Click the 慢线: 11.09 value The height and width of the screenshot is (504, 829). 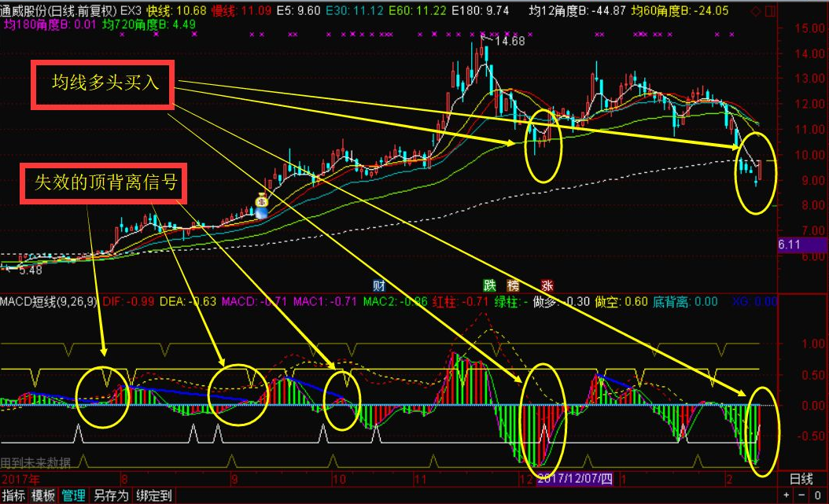pyautogui.click(x=241, y=10)
